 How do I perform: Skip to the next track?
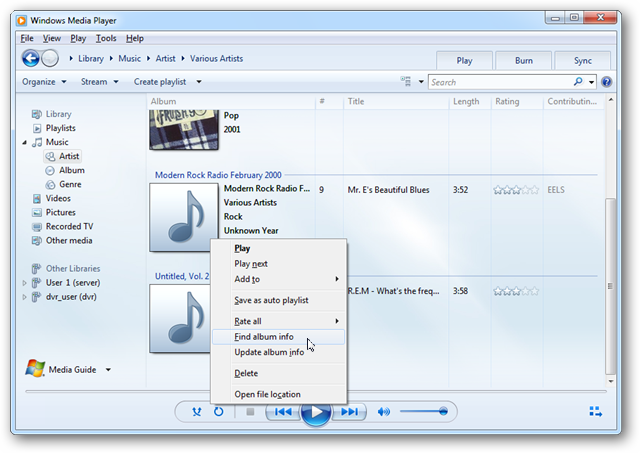tap(349, 412)
